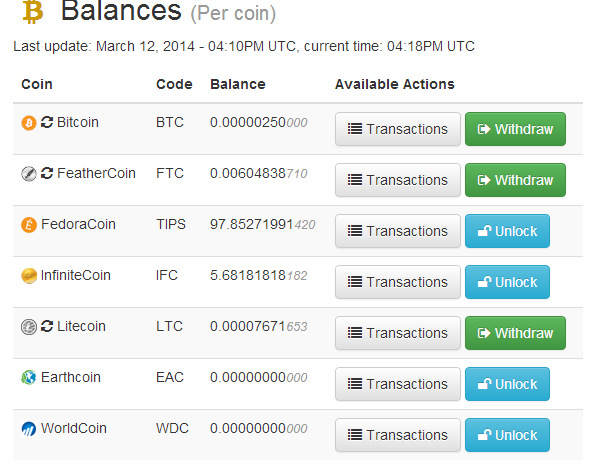Click the Bitcoin refresh arrows icon
The height and width of the screenshot is (471, 596).
pos(47,122)
